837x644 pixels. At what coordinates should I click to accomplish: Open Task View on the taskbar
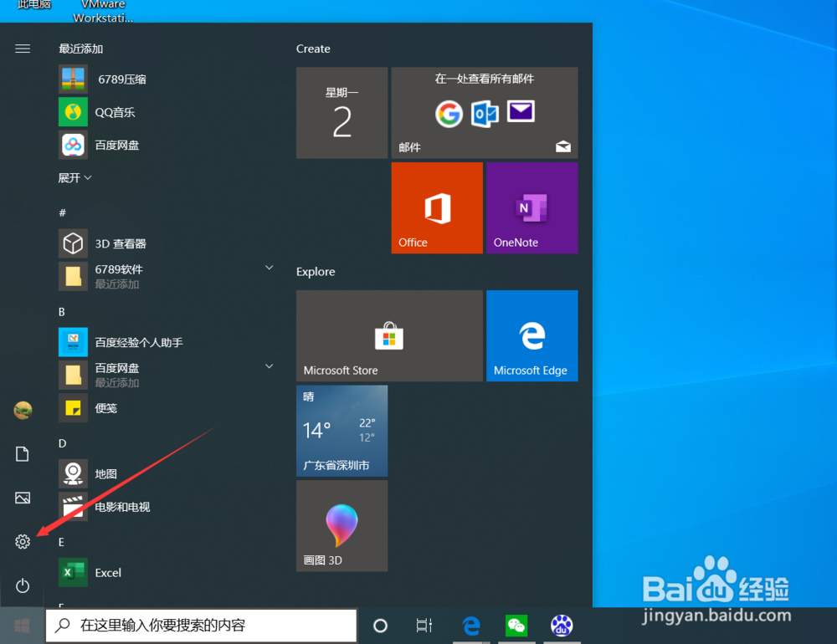pyautogui.click(x=424, y=626)
